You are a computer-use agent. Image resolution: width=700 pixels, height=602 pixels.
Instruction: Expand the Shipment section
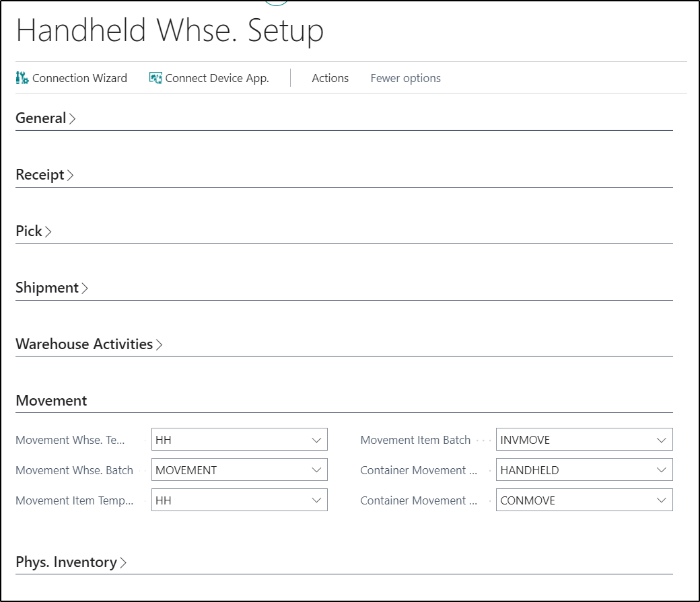pyautogui.click(x=52, y=288)
